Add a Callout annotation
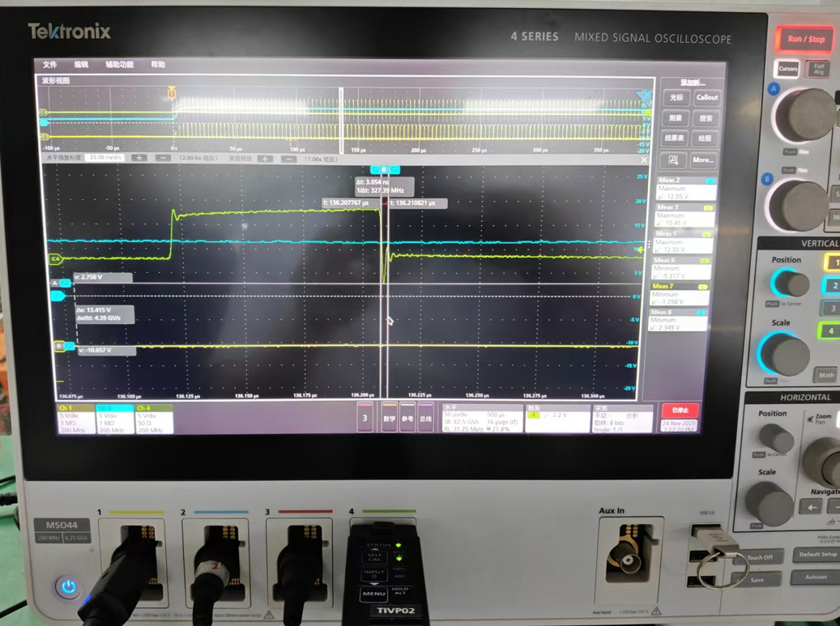The height and width of the screenshot is (626, 840). [706, 97]
